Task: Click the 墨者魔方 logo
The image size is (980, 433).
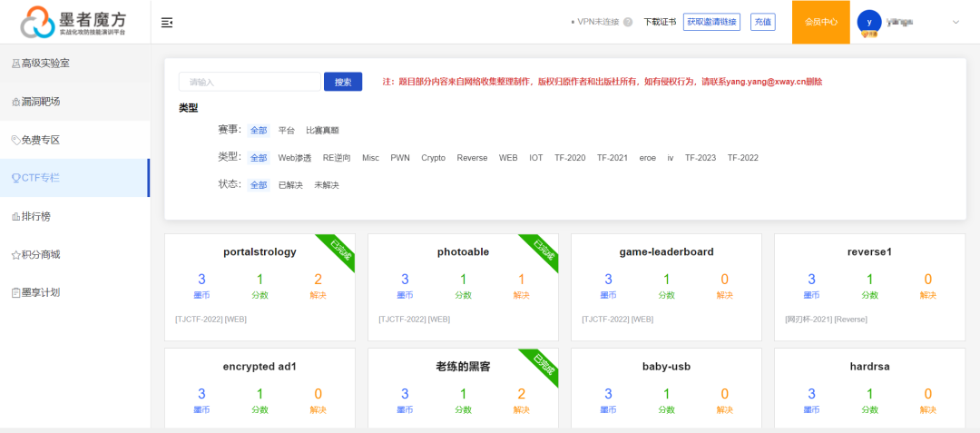Action: (73, 22)
